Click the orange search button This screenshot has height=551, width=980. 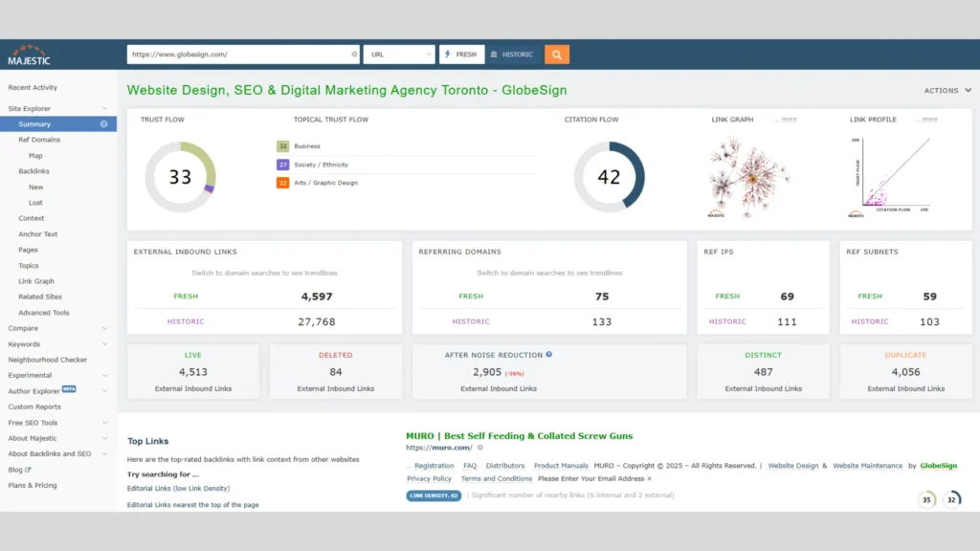pos(556,55)
